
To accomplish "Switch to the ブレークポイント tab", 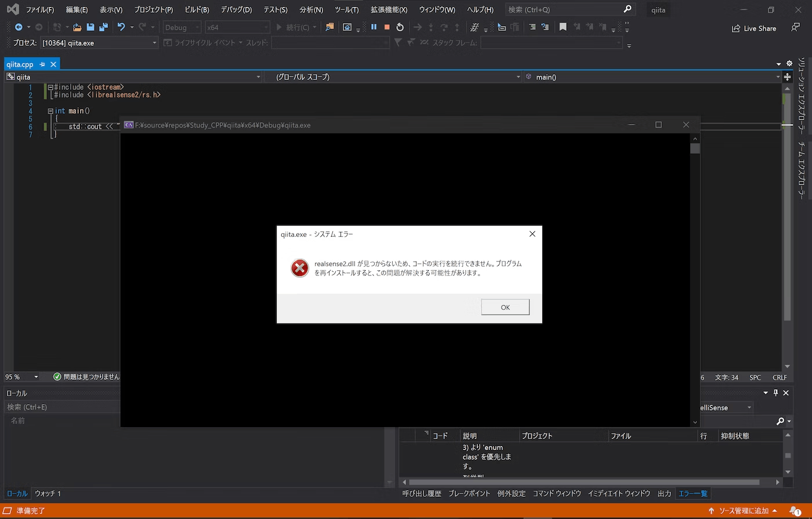I will coord(469,493).
